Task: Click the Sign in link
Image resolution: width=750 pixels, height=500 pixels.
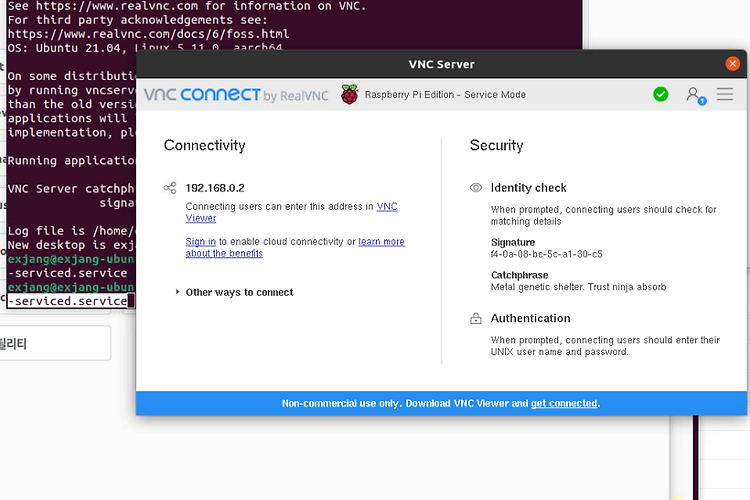Action: pos(200,242)
